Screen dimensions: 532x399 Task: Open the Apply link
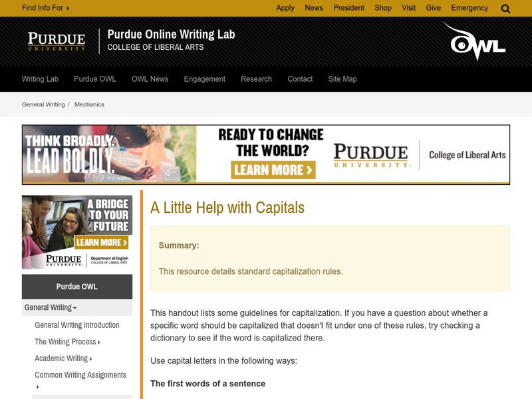285,8
